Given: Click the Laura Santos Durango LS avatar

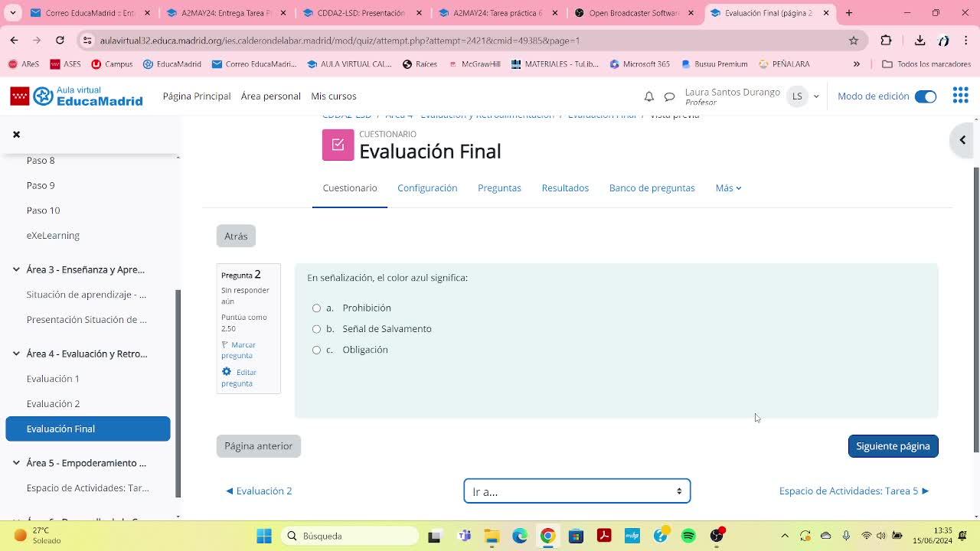Looking at the screenshot, I should click(x=797, y=96).
